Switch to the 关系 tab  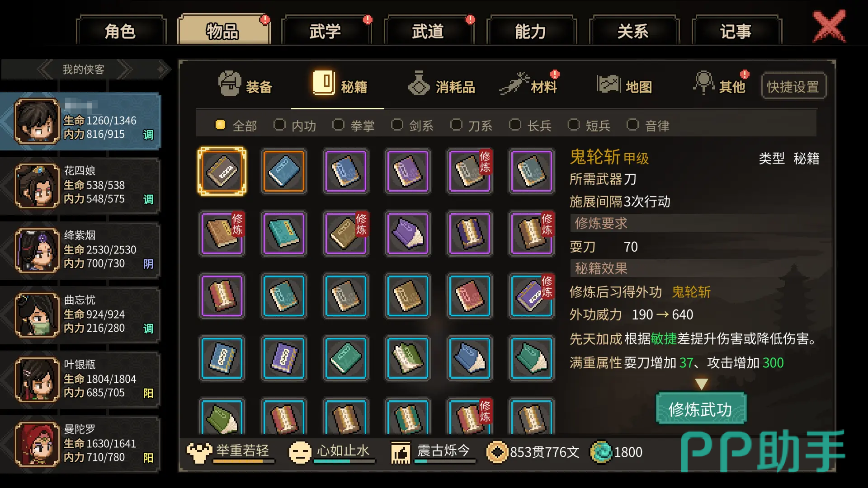tap(633, 31)
